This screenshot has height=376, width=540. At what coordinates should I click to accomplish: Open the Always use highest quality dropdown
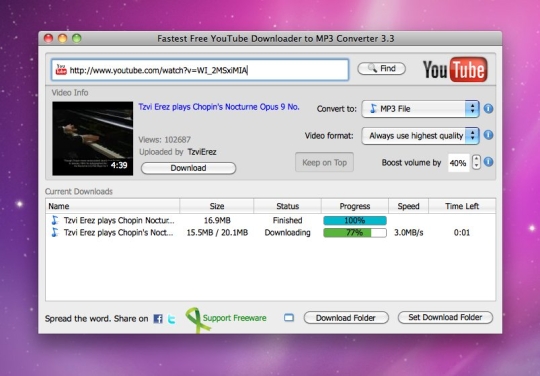pos(420,135)
